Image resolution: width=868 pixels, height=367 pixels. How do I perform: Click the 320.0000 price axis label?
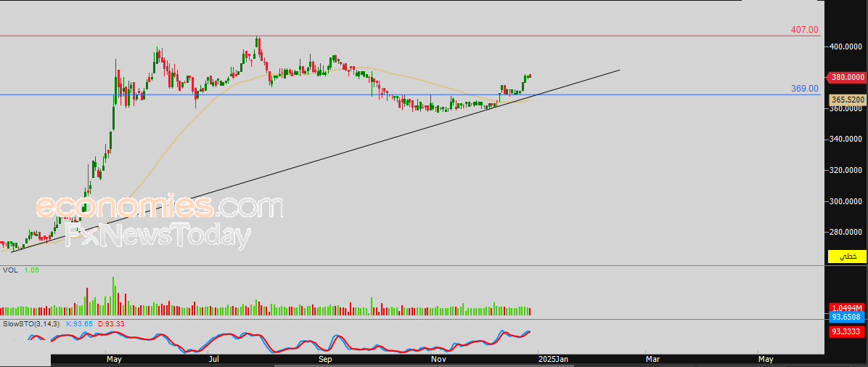847,170
